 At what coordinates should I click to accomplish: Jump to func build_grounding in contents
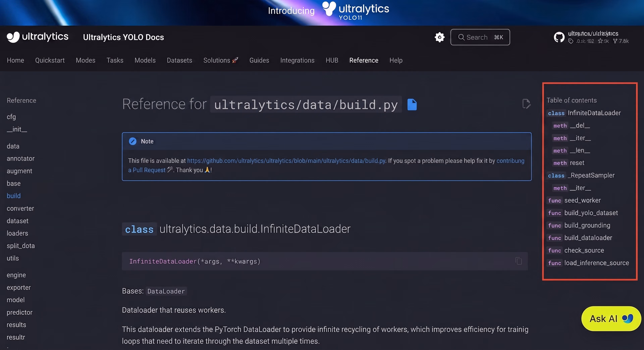click(x=579, y=225)
